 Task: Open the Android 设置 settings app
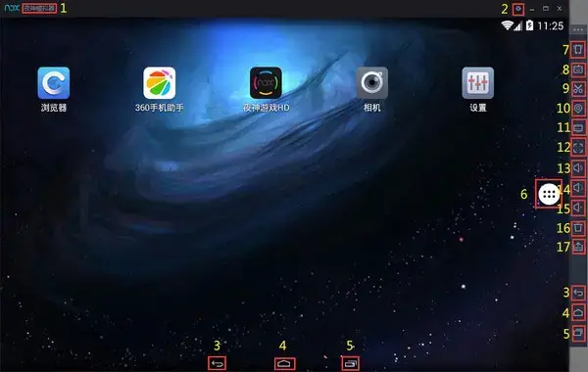(478, 83)
